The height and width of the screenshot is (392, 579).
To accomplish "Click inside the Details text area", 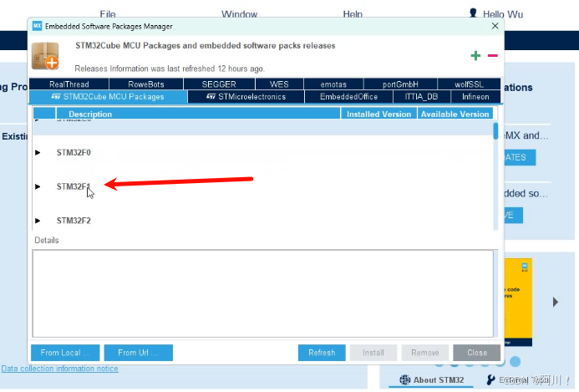I will pos(263,293).
